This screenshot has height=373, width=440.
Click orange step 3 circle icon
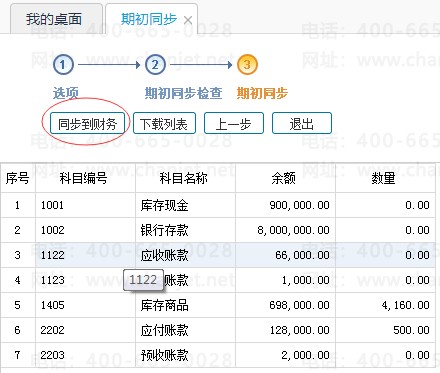tap(247, 65)
